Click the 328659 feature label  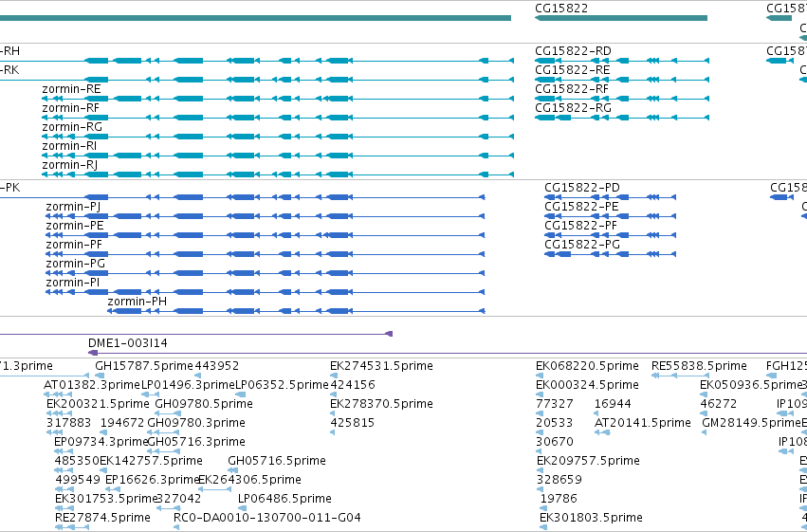click(x=559, y=481)
